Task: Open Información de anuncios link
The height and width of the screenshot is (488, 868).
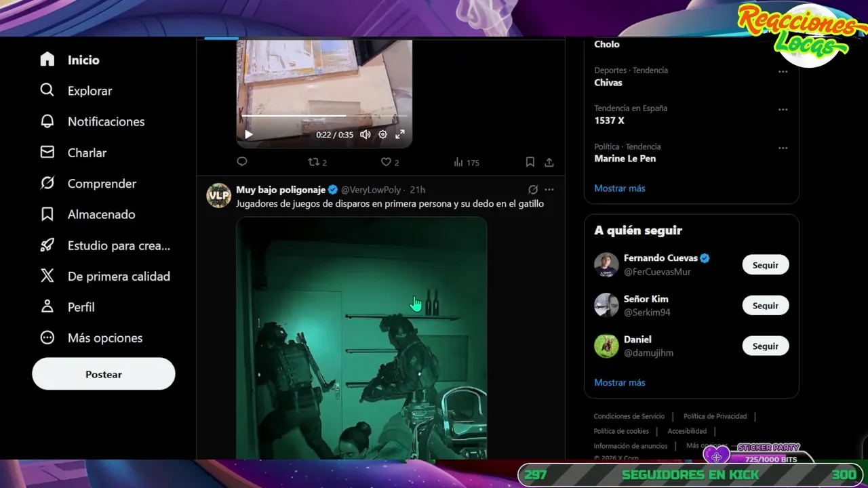Action: coord(631,446)
